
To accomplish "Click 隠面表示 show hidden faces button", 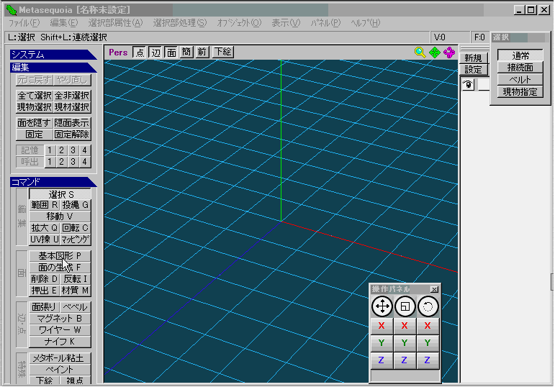I will (72, 123).
